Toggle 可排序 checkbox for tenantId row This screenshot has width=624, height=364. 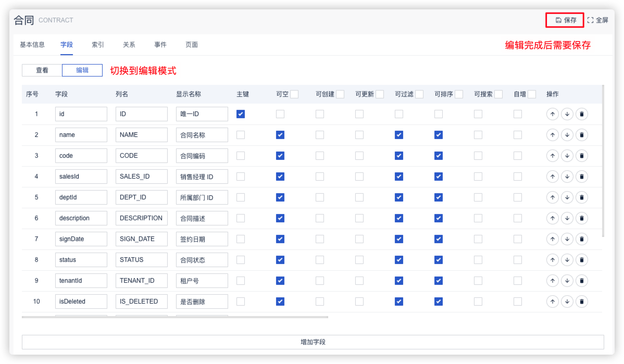click(x=439, y=281)
